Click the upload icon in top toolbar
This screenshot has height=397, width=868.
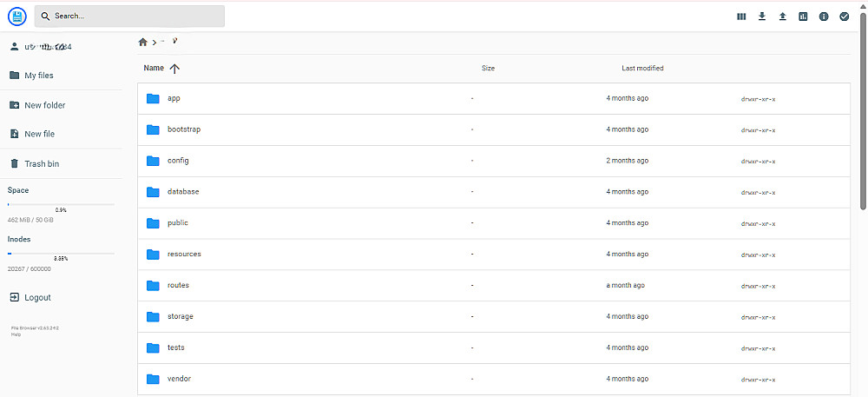tap(782, 17)
